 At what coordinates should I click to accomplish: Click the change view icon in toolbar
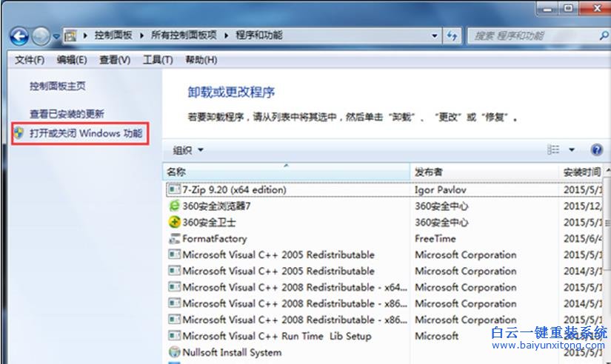point(553,149)
